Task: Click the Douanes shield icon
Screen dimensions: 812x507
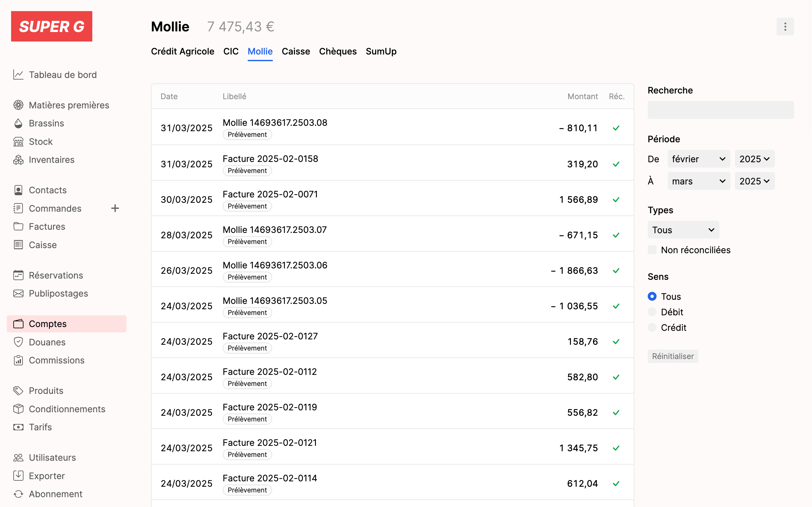Action: coord(18,342)
